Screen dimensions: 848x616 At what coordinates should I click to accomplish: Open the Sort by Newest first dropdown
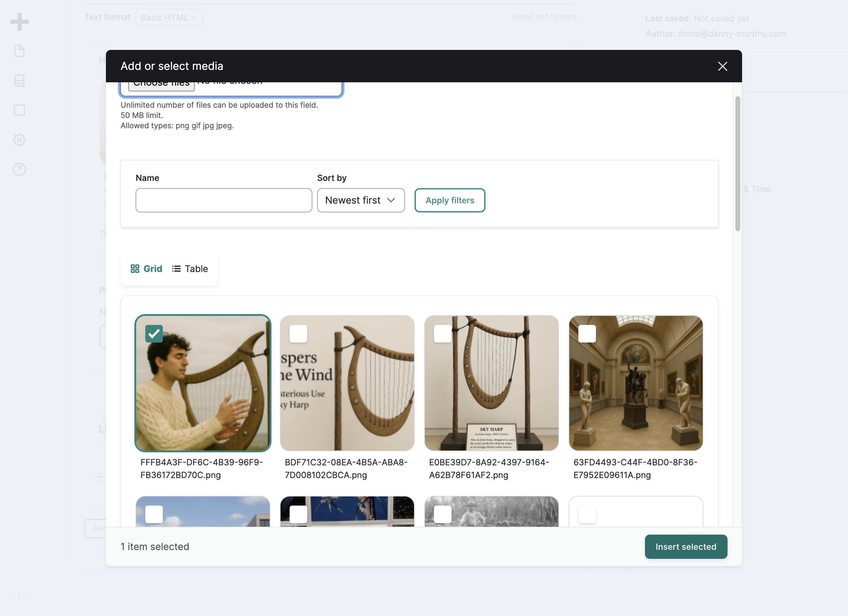(361, 200)
